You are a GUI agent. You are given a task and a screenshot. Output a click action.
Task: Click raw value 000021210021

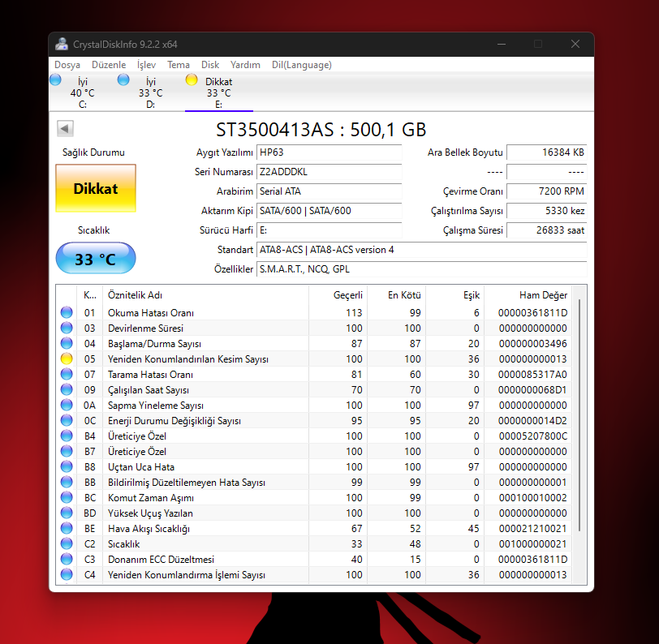532,529
